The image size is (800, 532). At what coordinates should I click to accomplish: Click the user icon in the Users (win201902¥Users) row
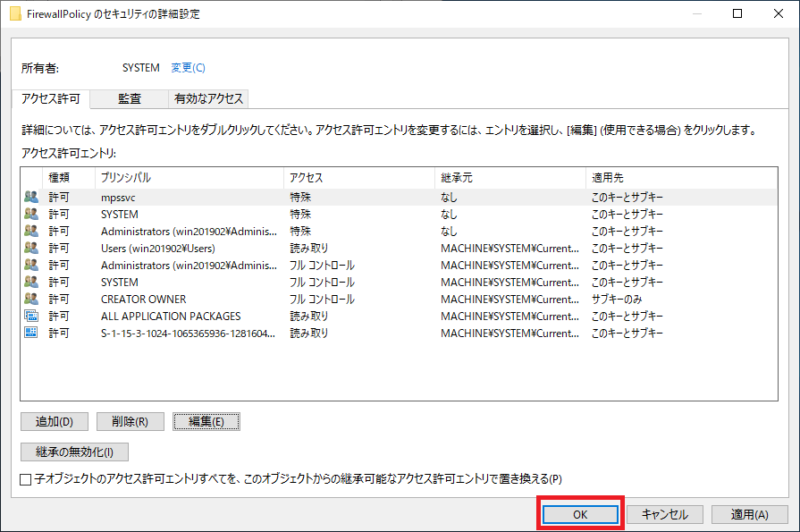(31, 248)
